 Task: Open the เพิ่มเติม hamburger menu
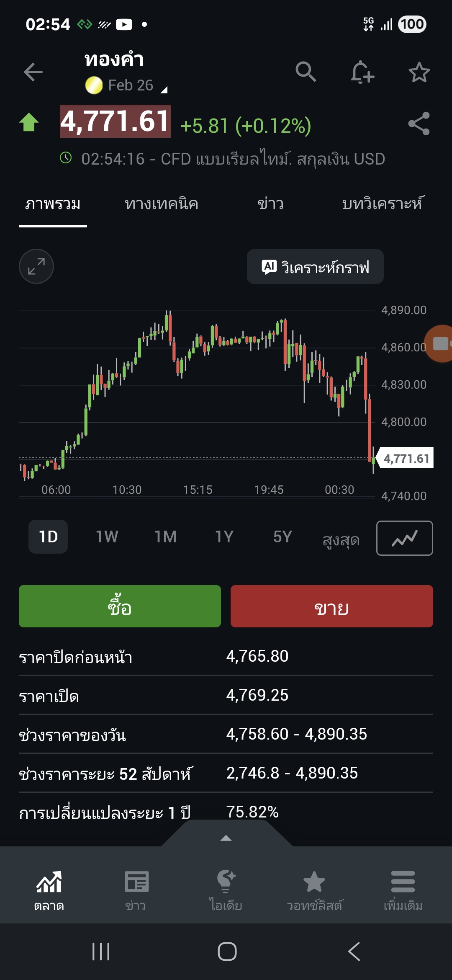403,890
